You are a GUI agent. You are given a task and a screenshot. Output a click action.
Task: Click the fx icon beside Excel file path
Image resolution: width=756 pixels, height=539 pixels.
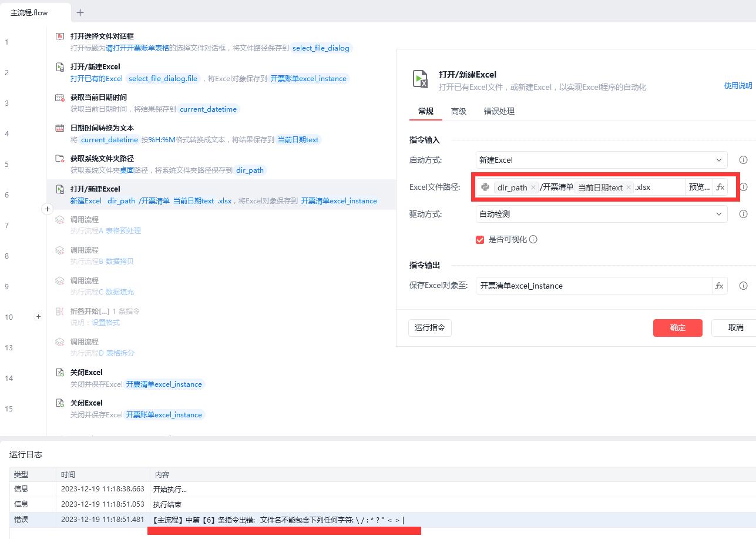(x=720, y=188)
